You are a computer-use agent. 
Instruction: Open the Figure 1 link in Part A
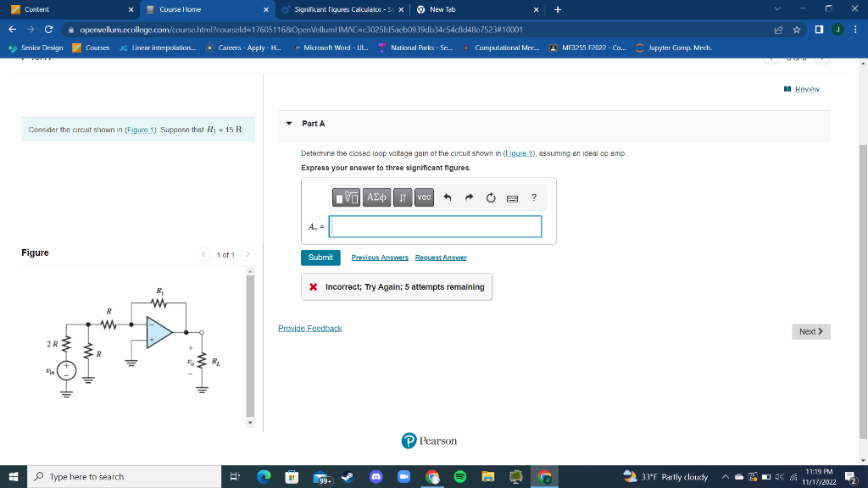pyautogui.click(x=520, y=153)
